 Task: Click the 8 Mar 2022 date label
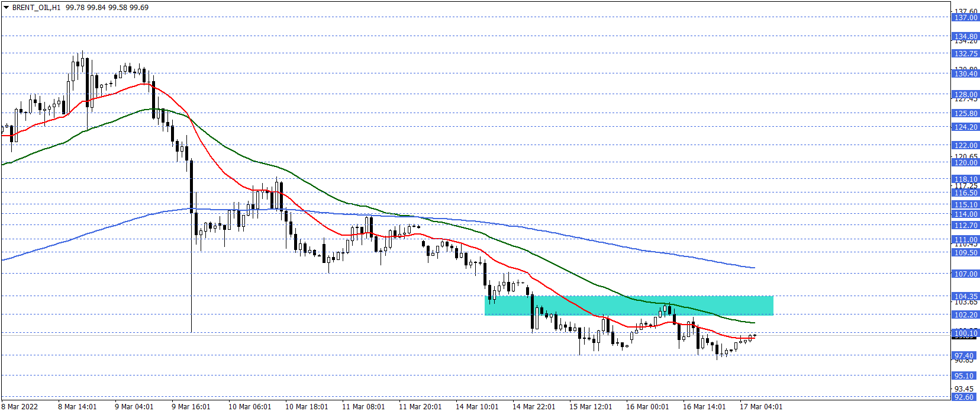tap(20, 407)
